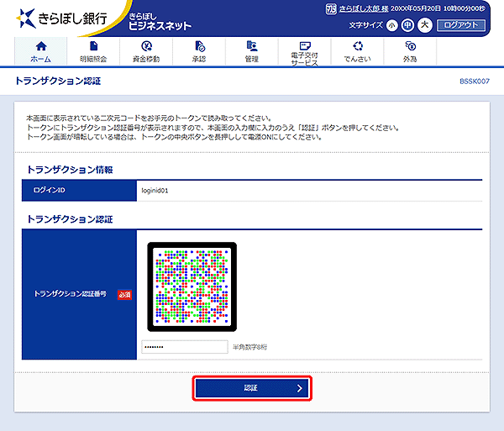This screenshot has width=504, height=431.
Task: Click the 半角数字8桁 hint text
Action: (249, 347)
